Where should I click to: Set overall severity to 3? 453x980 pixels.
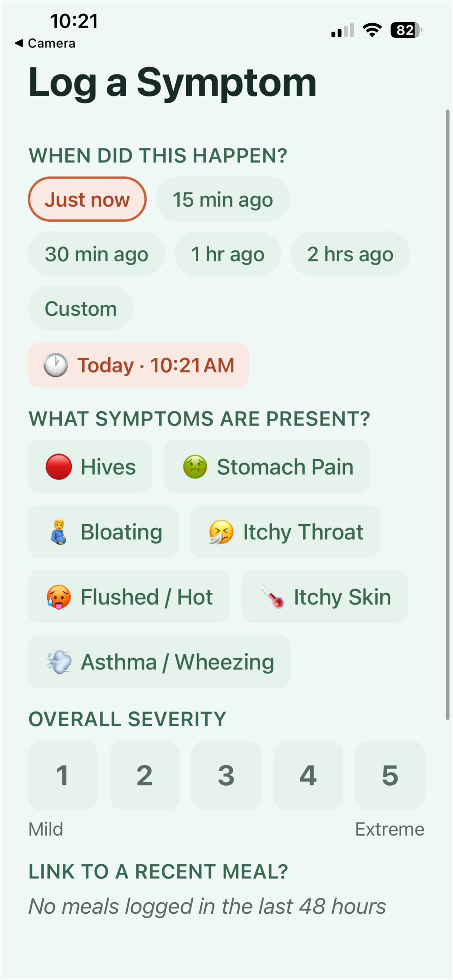click(226, 776)
